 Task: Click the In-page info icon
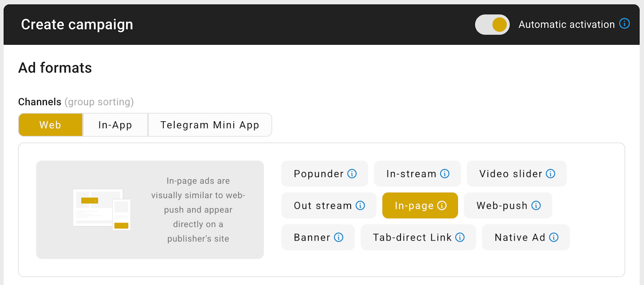[442, 206]
